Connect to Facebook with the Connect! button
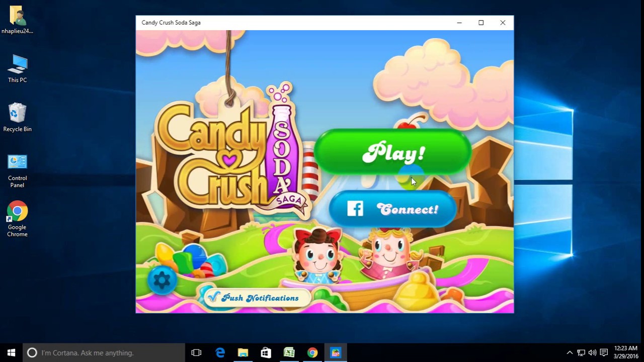 (393, 209)
